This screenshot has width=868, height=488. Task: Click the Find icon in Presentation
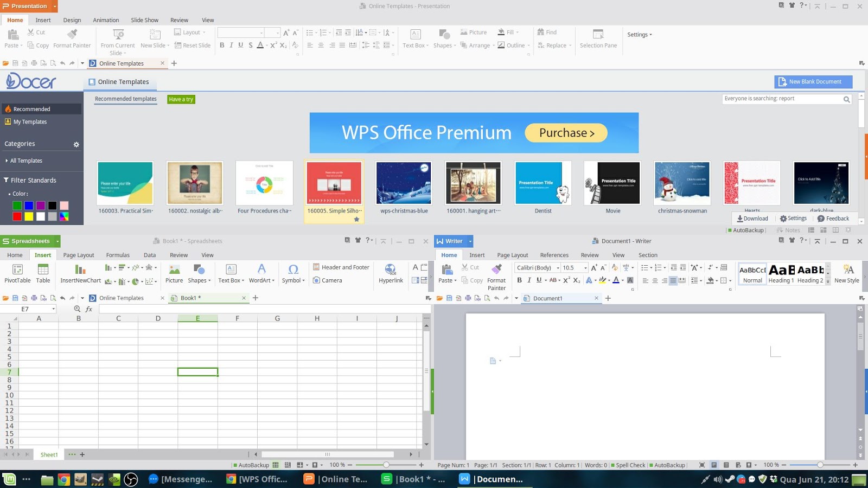point(547,33)
